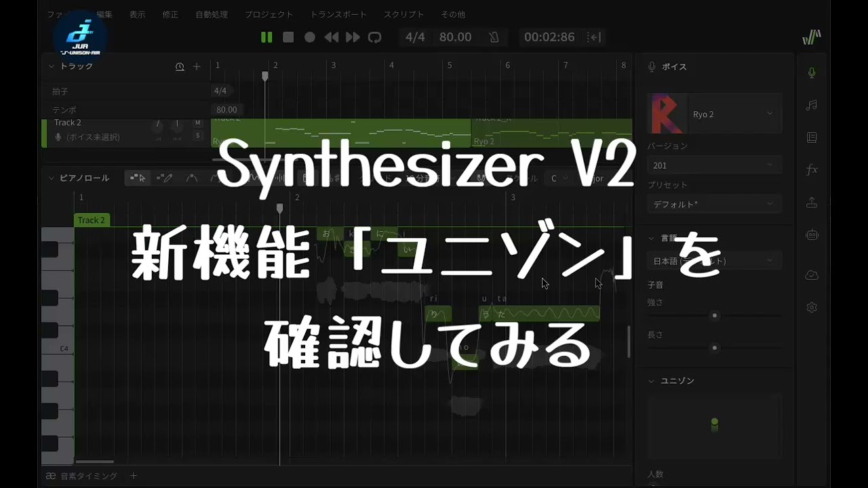Click the piano roll horizontal scrollbar
This screenshot has height=488, width=868.
pyautogui.click(x=95, y=462)
